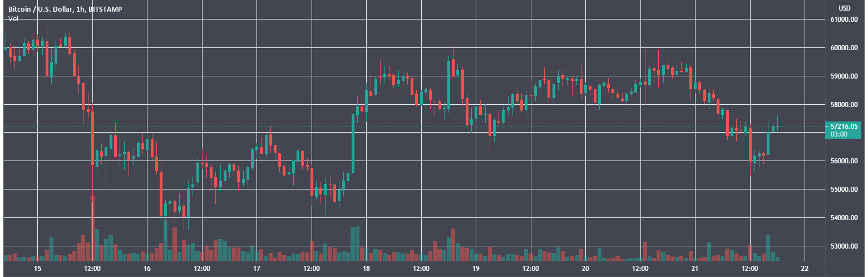868x277 pixels.
Task: Click date 22 on the time axis
Action: pos(805,269)
